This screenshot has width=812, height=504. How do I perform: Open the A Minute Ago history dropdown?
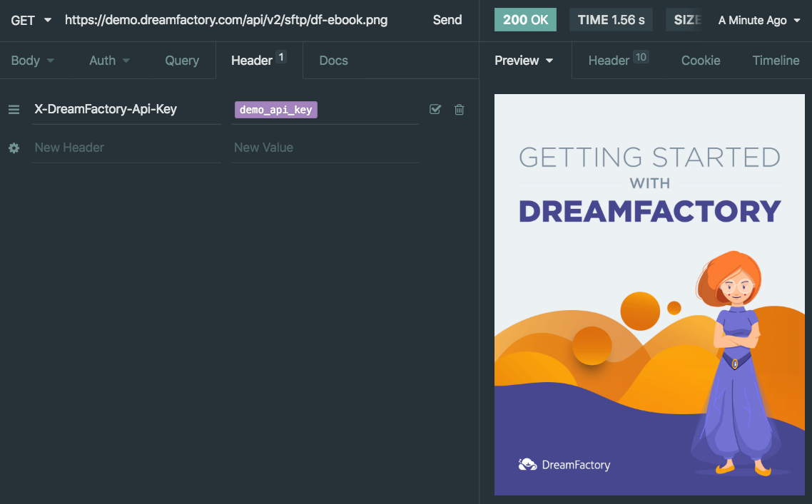click(759, 20)
